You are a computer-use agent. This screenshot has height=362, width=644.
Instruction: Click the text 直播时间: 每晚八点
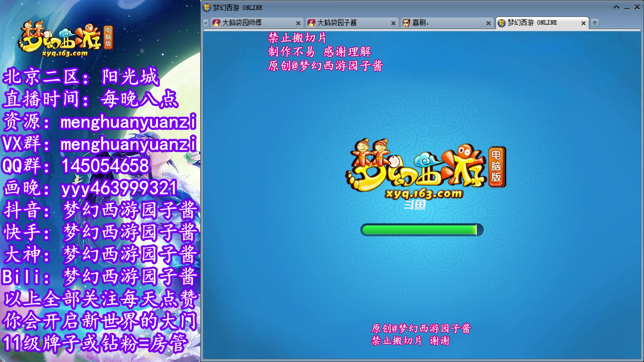[x=91, y=99]
